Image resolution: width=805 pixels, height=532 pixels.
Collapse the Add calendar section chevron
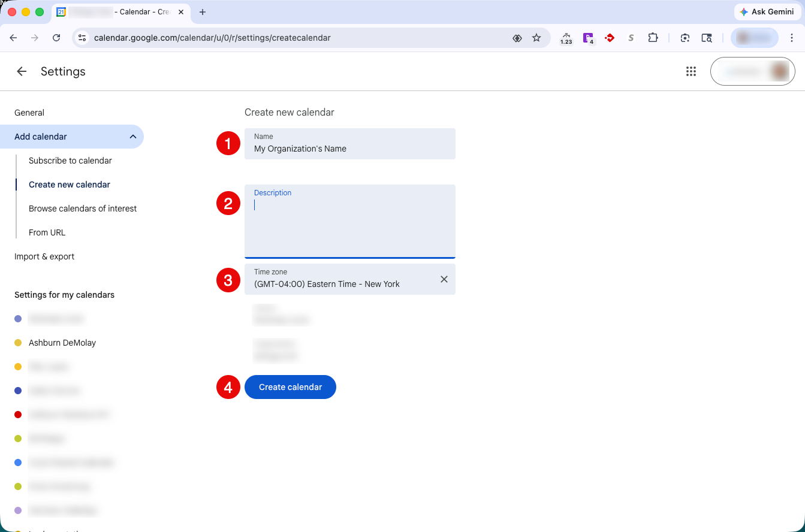coord(132,137)
